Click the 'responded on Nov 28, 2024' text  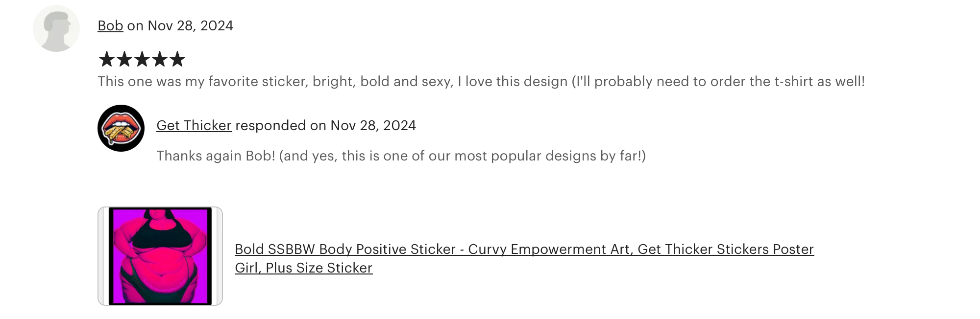(325, 125)
